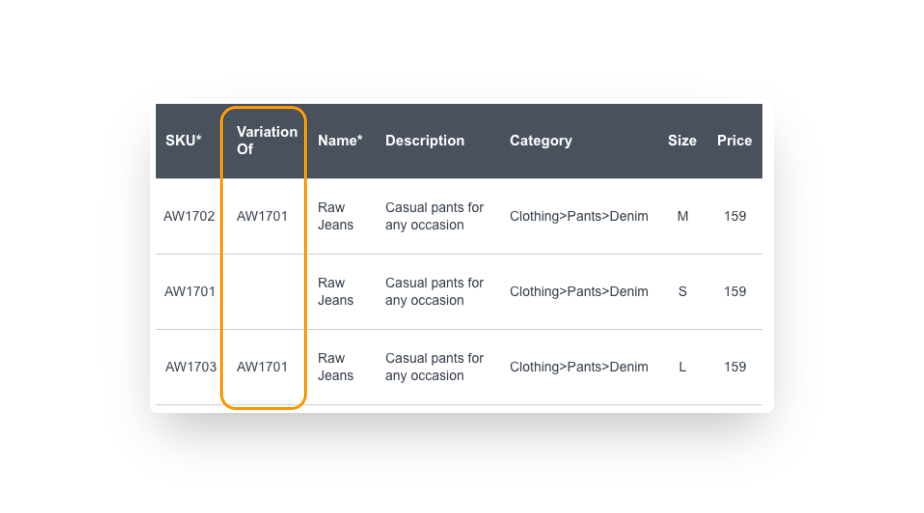Click the description cell in AW1701 row
This screenshot has height=513, width=924.
click(434, 292)
